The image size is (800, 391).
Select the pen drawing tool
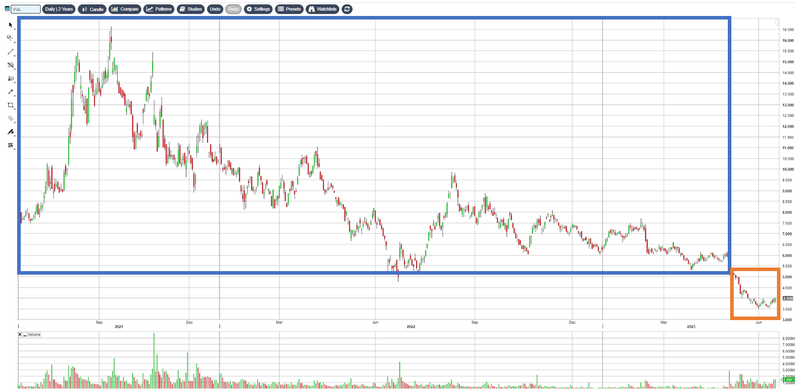10,132
